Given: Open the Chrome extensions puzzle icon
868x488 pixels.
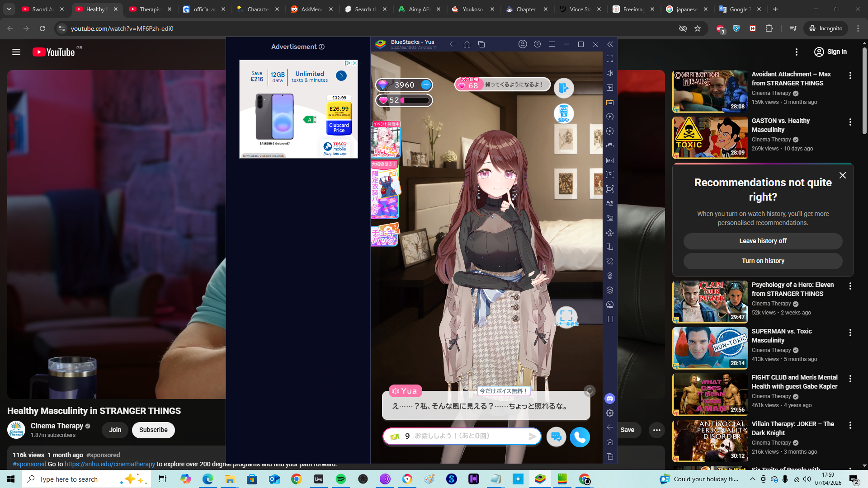Looking at the screenshot, I should click(x=769, y=28).
